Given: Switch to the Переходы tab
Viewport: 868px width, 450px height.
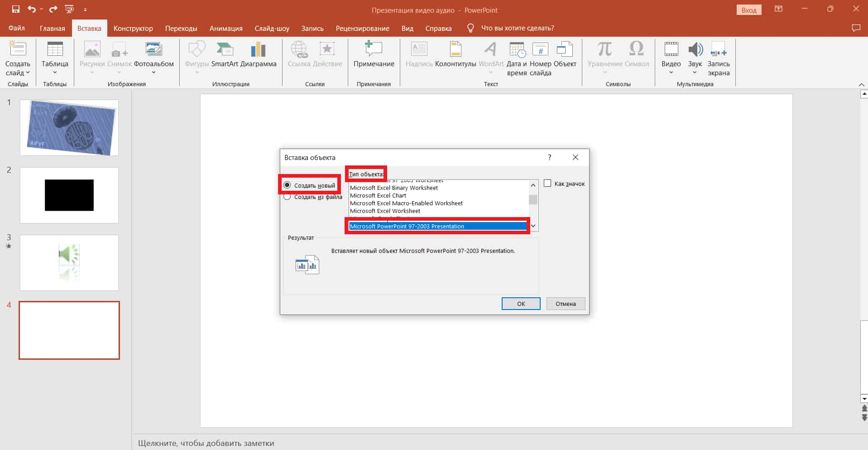Looking at the screenshot, I should pyautogui.click(x=181, y=28).
